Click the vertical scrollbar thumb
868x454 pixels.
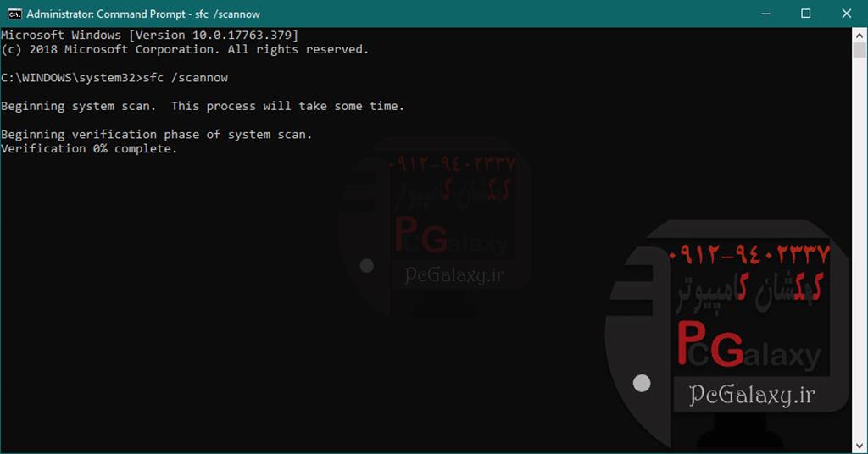click(x=860, y=51)
